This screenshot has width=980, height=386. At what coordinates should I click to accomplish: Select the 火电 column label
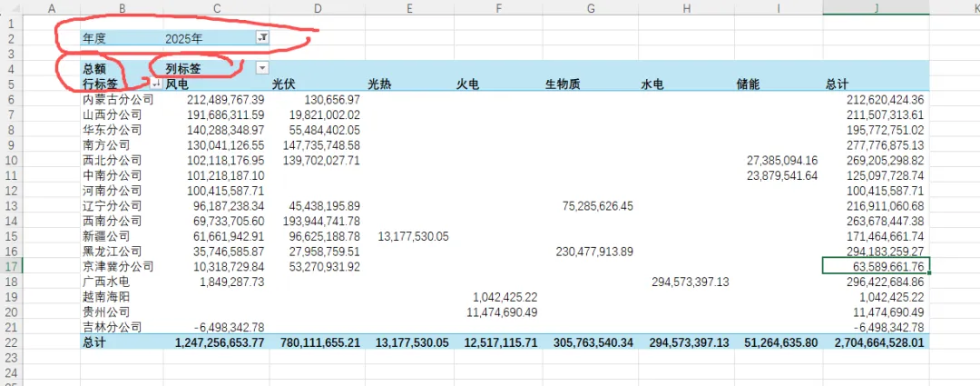[468, 84]
